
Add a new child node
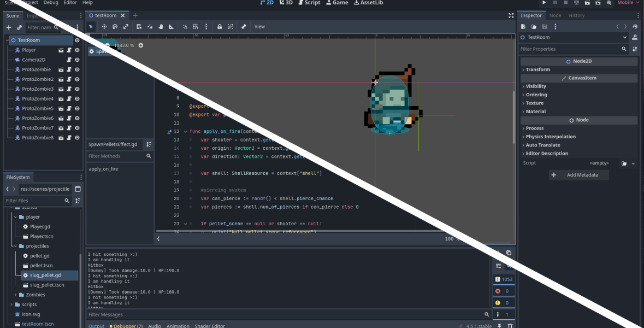[x=9, y=27]
